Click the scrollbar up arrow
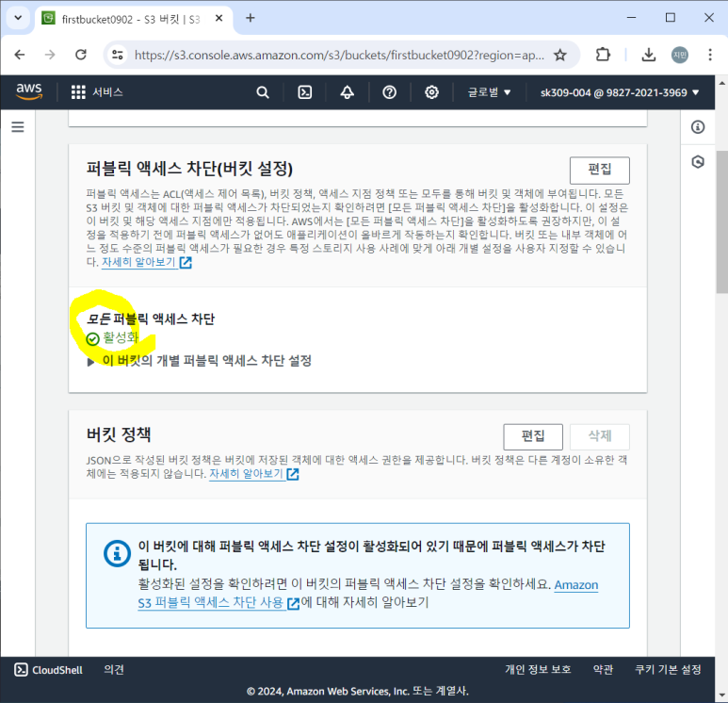The width and height of the screenshot is (728, 703). click(721, 83)
